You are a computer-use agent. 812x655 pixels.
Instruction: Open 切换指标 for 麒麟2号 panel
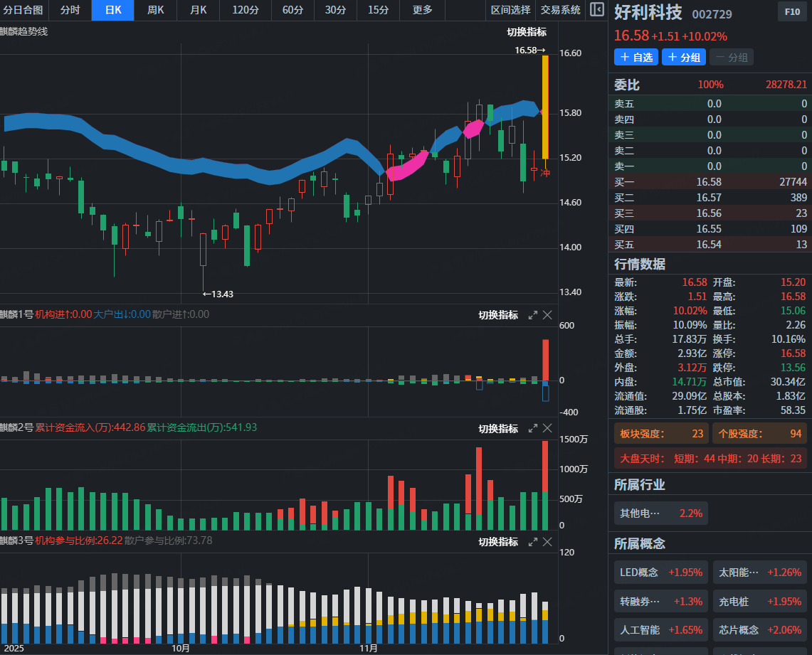tap(498, 428)
